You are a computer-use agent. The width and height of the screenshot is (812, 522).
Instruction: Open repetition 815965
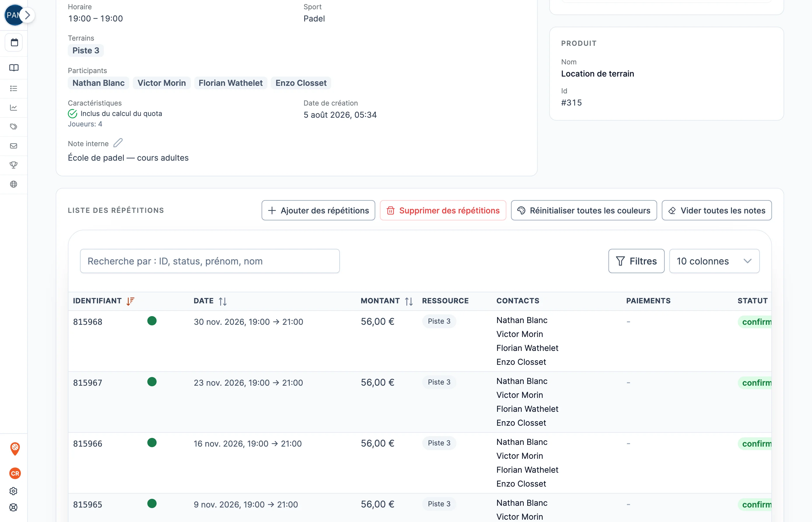pyautogui.click(x=88, y=505)
